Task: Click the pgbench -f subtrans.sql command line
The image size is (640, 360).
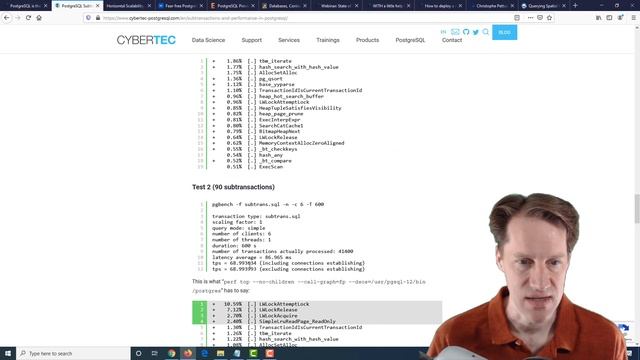Action: click(268, 204)
